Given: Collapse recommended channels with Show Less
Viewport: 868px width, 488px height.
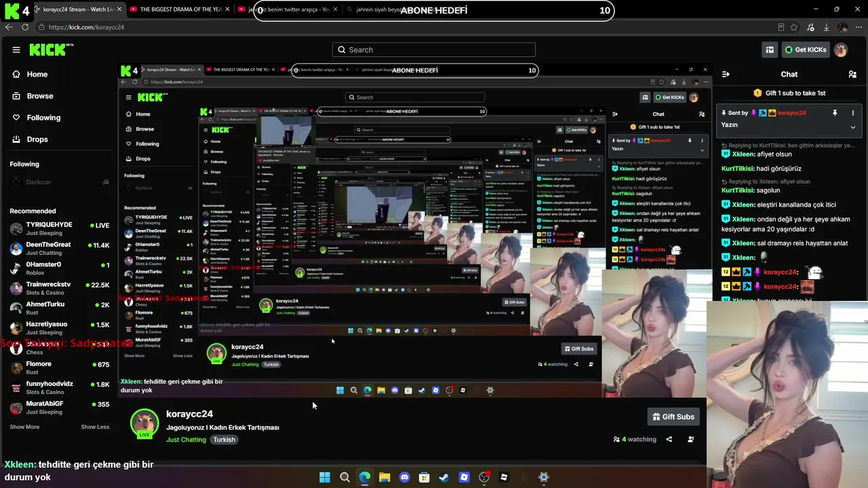Looking at the screenshot, I should (95, 427).
